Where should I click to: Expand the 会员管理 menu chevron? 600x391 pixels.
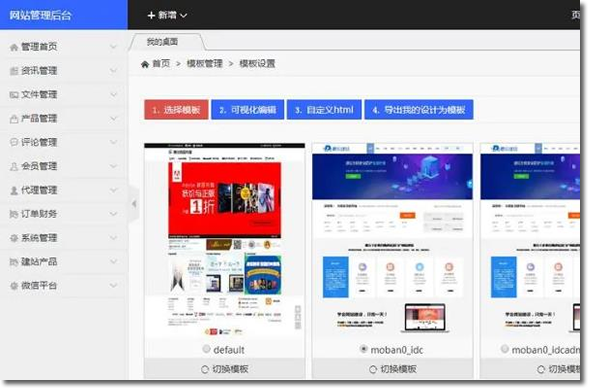click(113, 166)
